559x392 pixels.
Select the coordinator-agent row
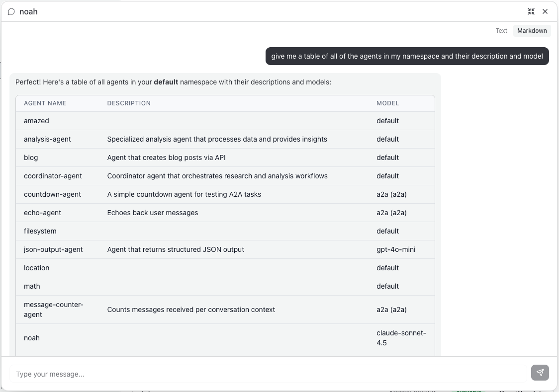(224, 176)
